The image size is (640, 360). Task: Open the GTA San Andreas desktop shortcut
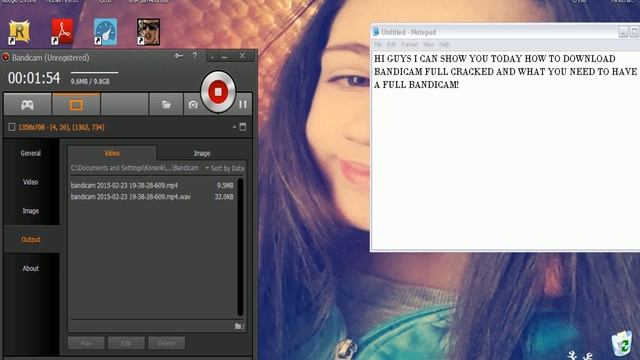tap(149, 31)
